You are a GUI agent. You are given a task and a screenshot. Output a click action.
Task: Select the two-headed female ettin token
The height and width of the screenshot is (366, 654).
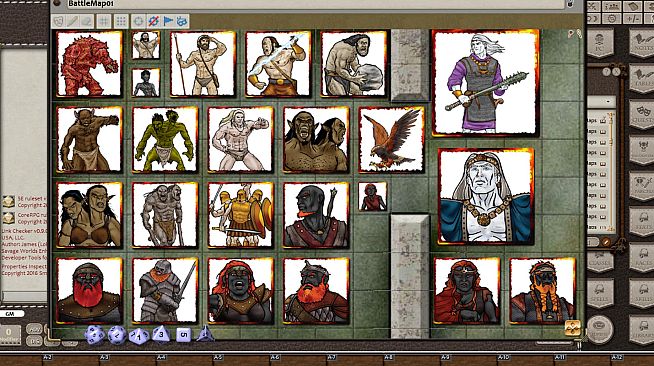[89, 215]
